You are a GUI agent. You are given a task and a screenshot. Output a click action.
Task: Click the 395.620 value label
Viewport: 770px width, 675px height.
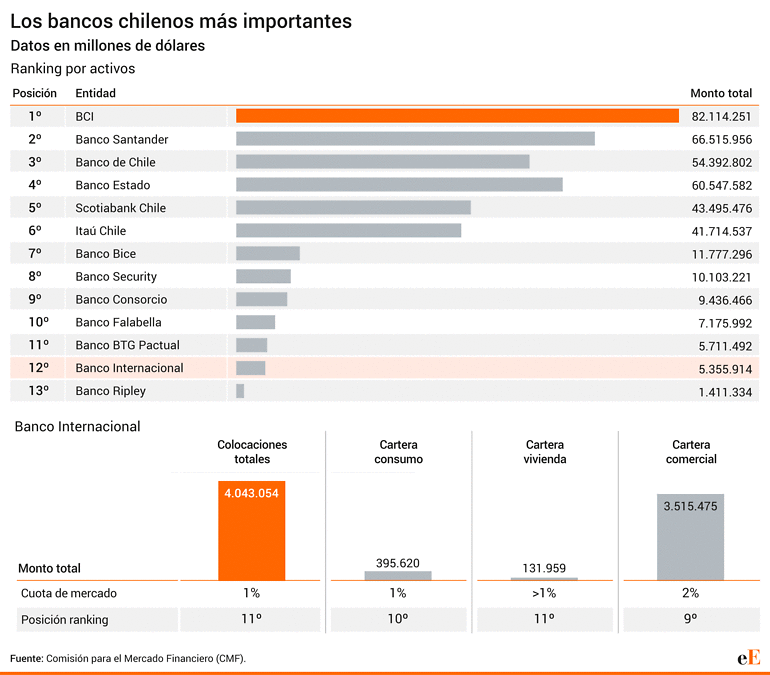click(x=398, y=563)
